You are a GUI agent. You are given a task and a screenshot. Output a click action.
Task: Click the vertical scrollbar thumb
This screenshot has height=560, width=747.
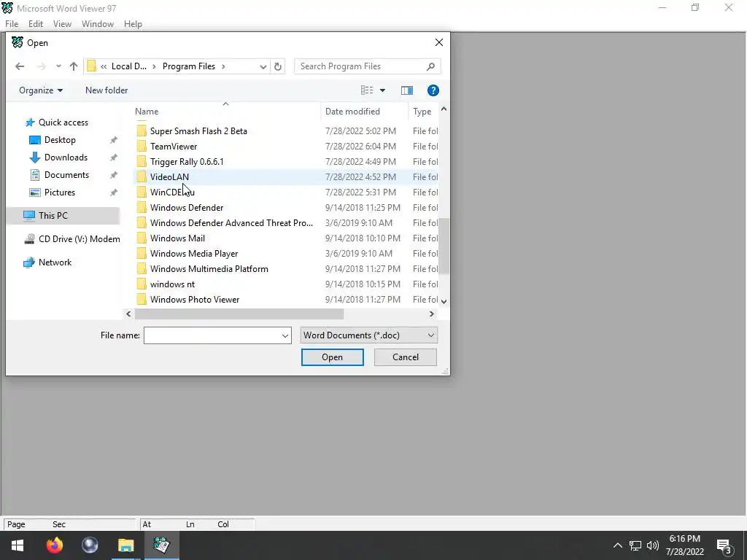pyautogui.click(x=444, y=246)
